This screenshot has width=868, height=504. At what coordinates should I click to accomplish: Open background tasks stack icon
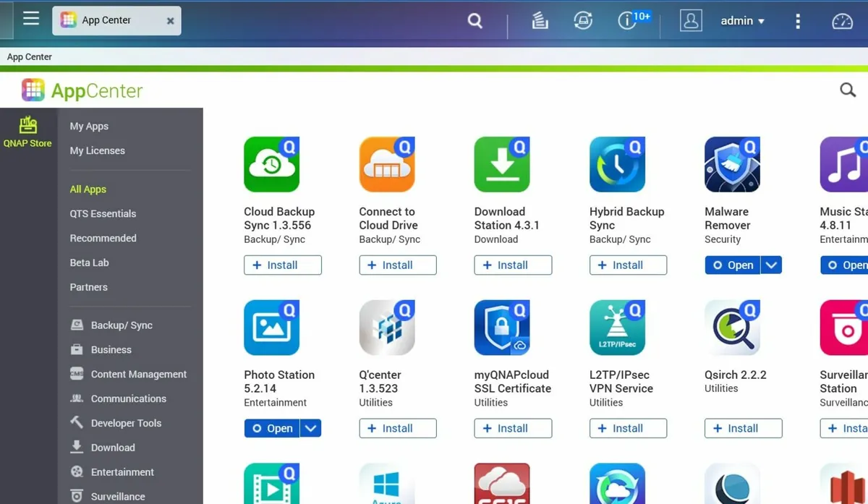coord(540,21)
